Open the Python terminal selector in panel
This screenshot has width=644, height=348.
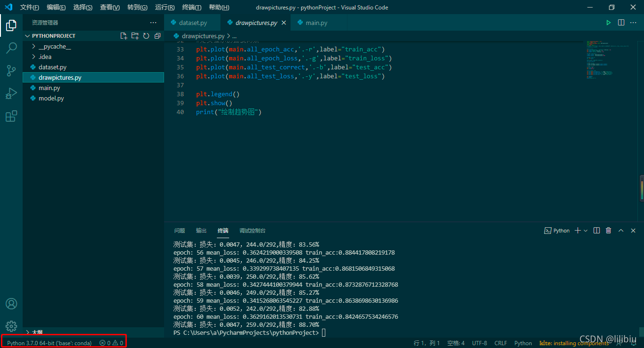coord(557,231)
